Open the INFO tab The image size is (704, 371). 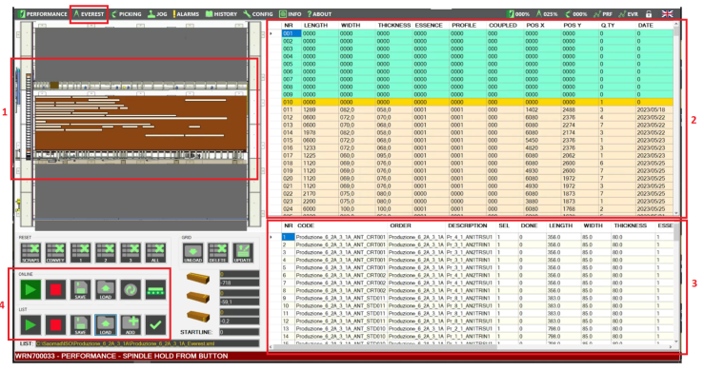tap(290, 14)
